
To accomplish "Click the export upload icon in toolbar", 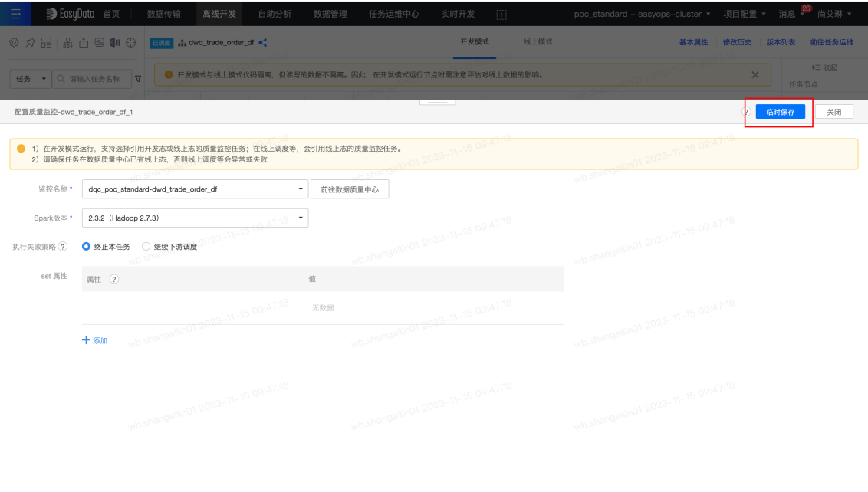I will [x=84, y=43].
